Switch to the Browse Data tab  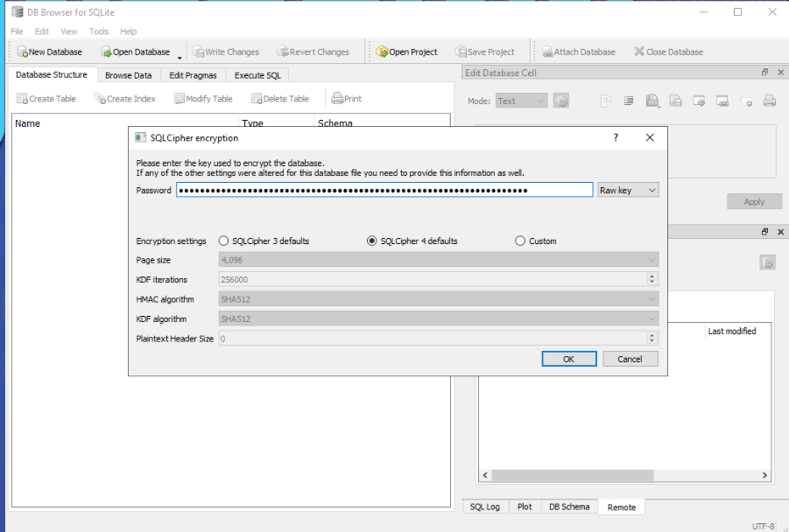[x=128, y=75]
